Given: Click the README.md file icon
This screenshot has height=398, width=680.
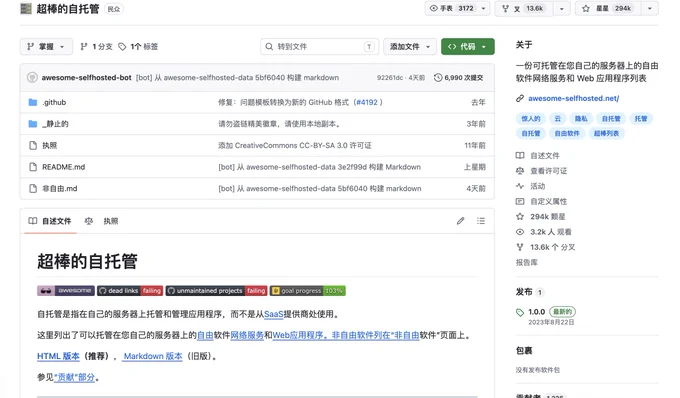Looking at the screenshot, I should [x=33, y=167].
